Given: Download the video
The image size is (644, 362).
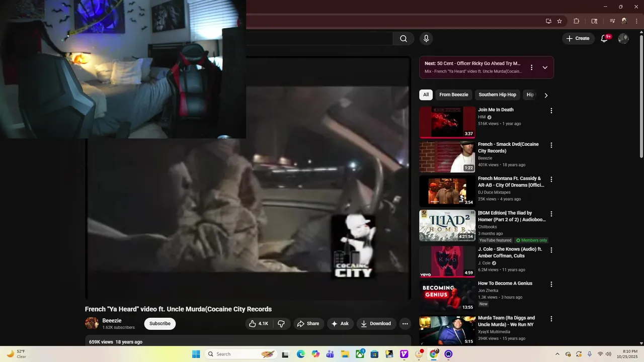Looking at the screenshot, I should click(x=376, y=324).
